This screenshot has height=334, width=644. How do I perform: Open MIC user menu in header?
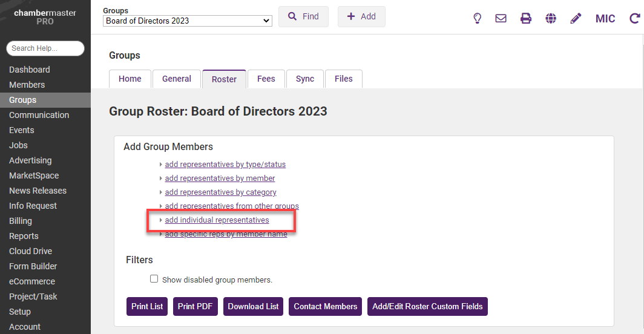point(605,18)
